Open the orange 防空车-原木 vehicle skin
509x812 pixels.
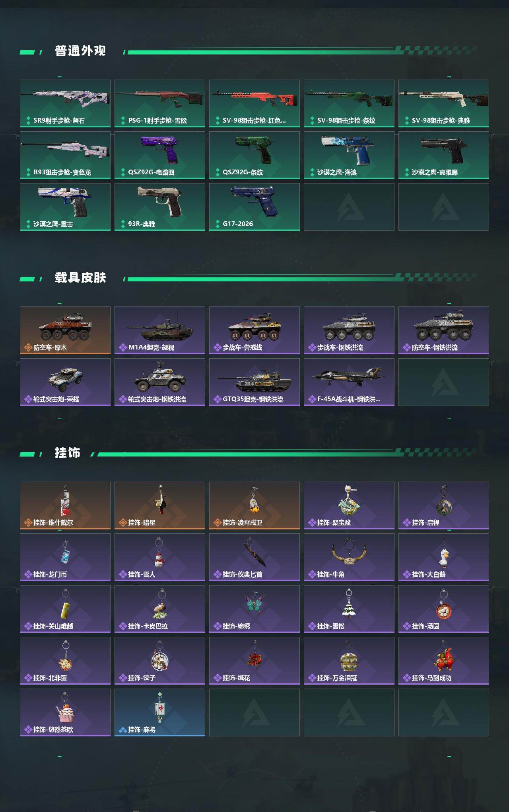65,330
